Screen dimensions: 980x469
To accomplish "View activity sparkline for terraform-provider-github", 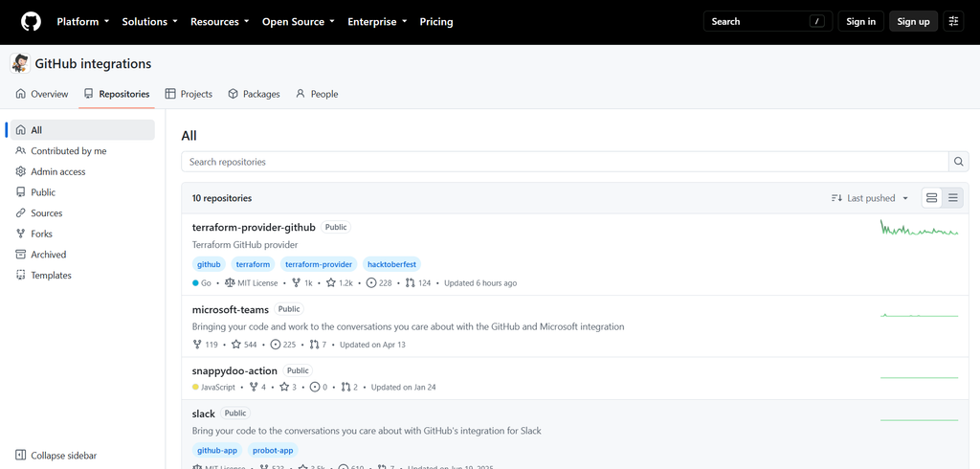I will [920, 228].
